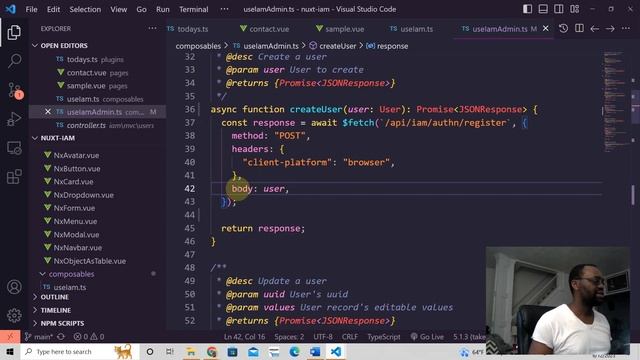
Task: Open NxModal.vue in file tree
Action: pos(76,235)
